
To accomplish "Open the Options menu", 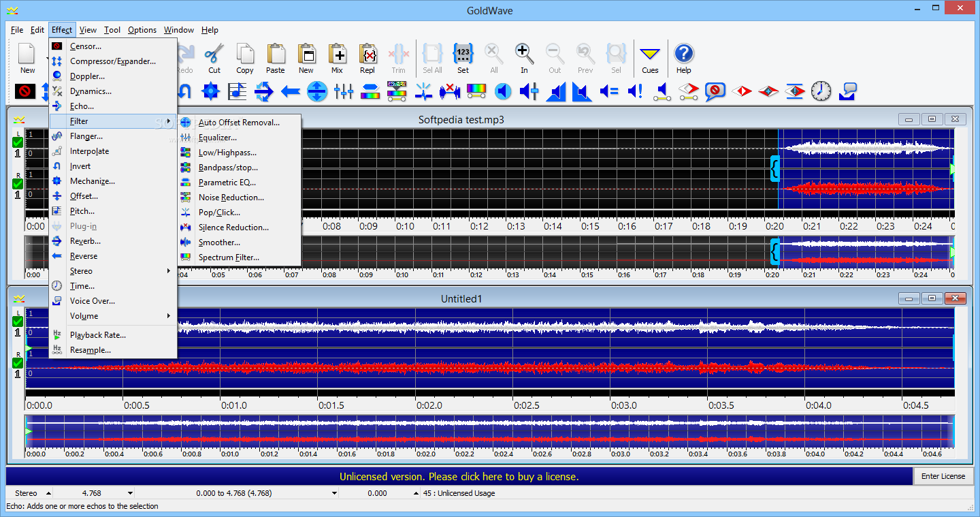I will (142, 30).
